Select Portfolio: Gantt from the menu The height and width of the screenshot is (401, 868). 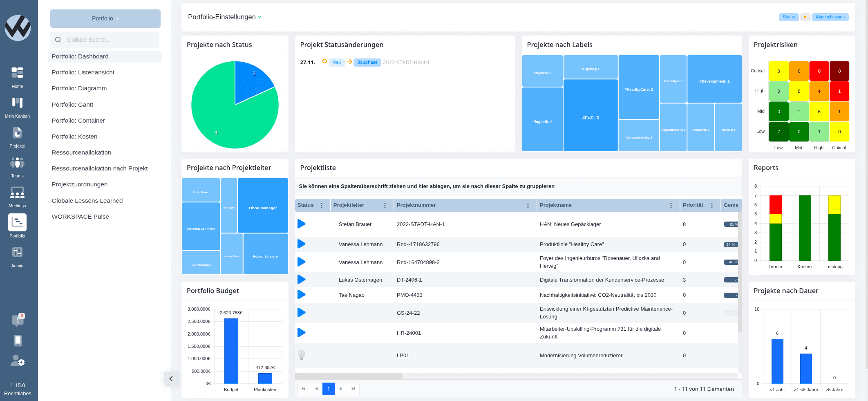(72, 105)
